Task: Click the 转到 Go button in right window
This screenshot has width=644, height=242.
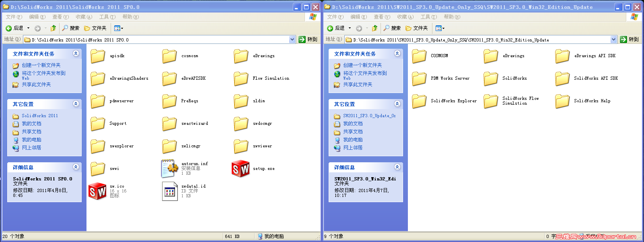Action: click(x=630, y=39)
